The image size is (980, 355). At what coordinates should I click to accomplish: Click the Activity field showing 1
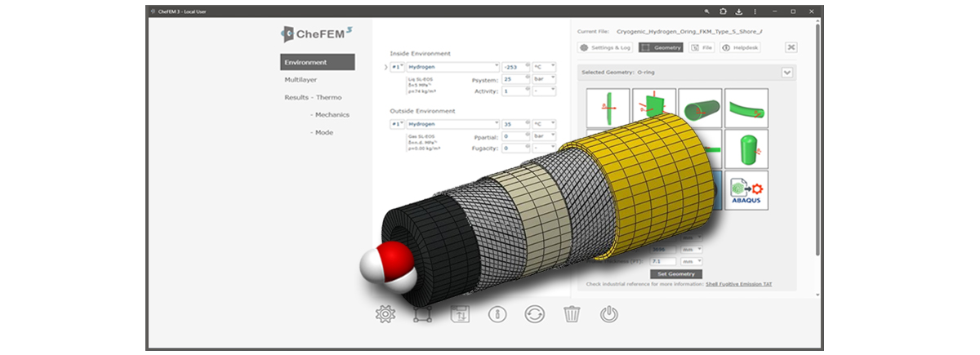tap(514, 91)
